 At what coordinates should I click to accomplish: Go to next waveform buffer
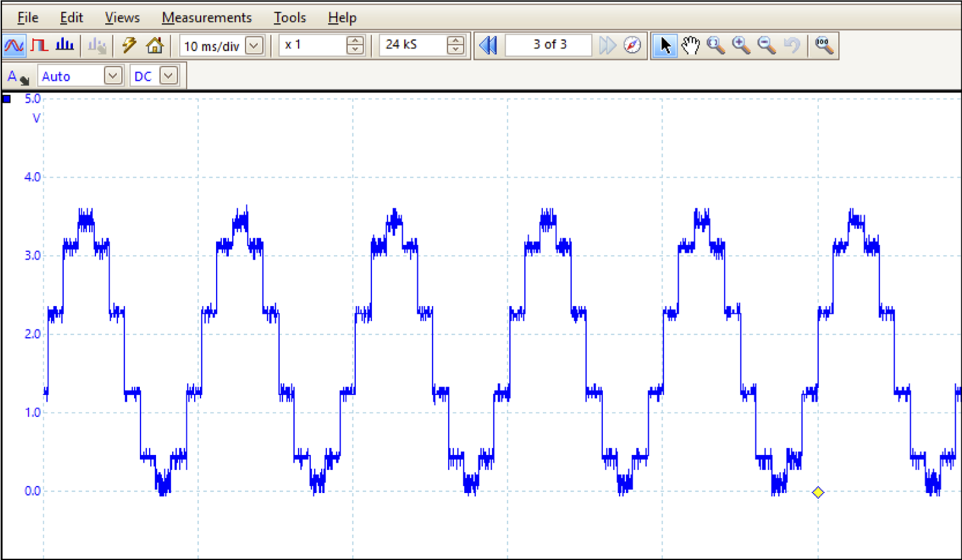pyautogui.click(x=607, y=45)
